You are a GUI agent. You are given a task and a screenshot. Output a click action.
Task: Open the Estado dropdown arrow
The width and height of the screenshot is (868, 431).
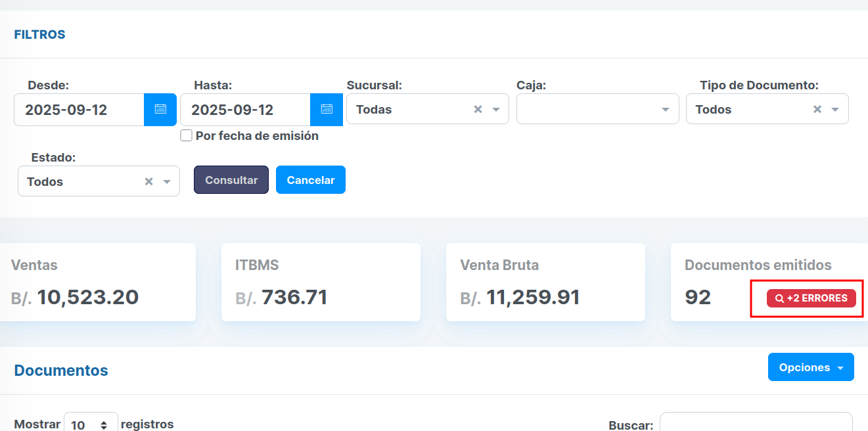167,181
